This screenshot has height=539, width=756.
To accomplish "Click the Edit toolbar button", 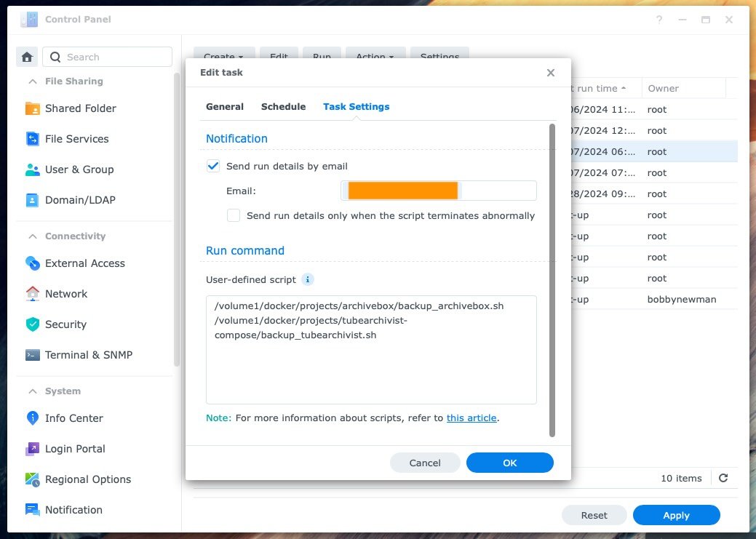I will [279, 53].
